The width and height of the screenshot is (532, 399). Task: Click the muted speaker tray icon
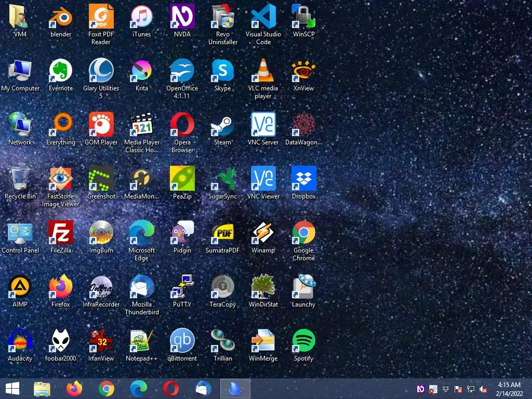click(x=483, y=390)
